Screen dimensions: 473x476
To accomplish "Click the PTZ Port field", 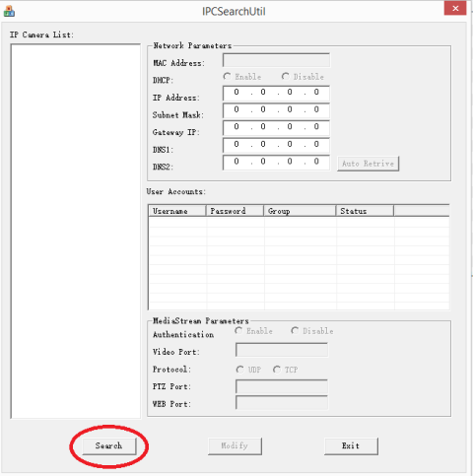I will click(x=282, y=386).
